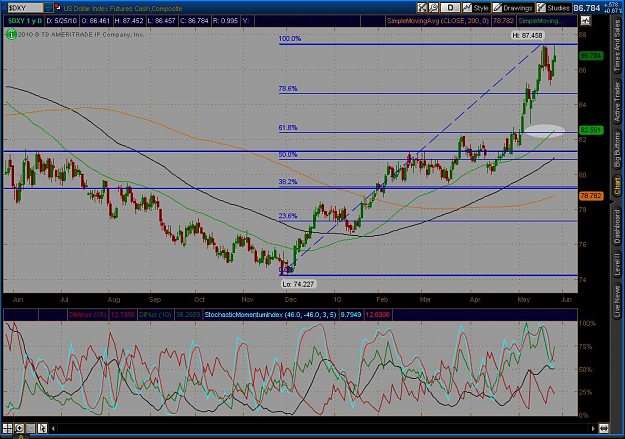
Task: Click the R: 0.995 range value
Action: click(x=225, y=21)
